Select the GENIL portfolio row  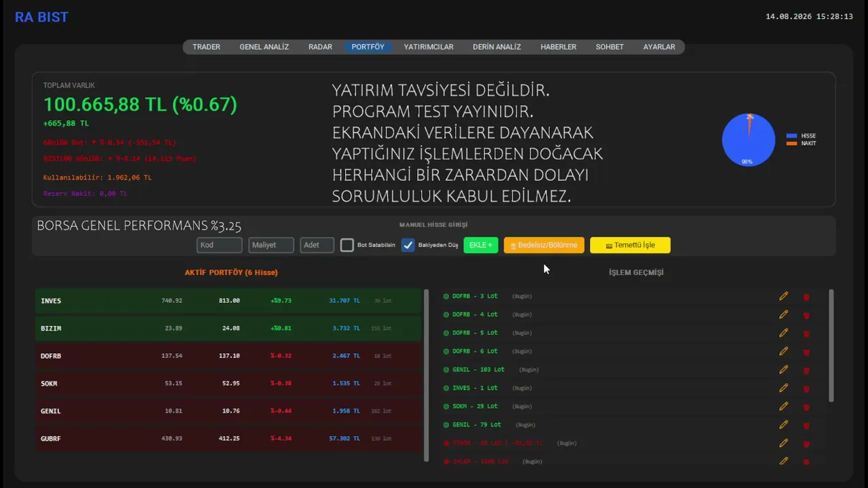click(229, 411)
